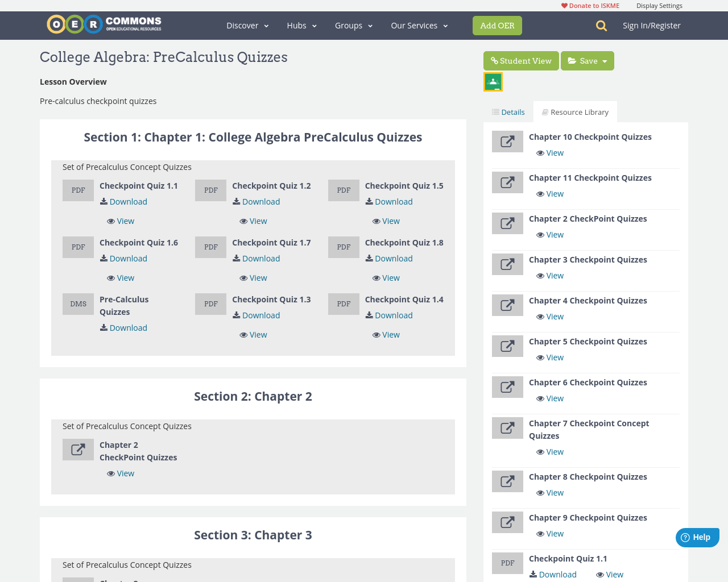
Task: Open the search magnifier icon
Action: click(x=600, y=25)
